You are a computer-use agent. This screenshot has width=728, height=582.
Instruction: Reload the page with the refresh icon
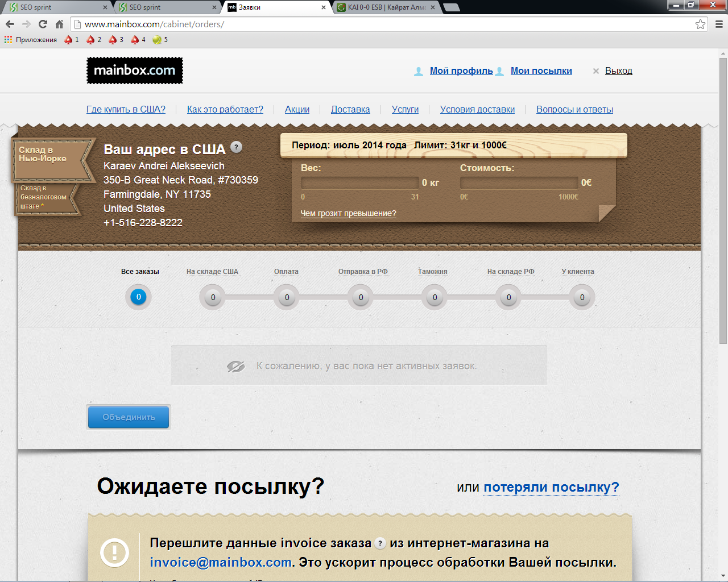[x=43, y=24]
